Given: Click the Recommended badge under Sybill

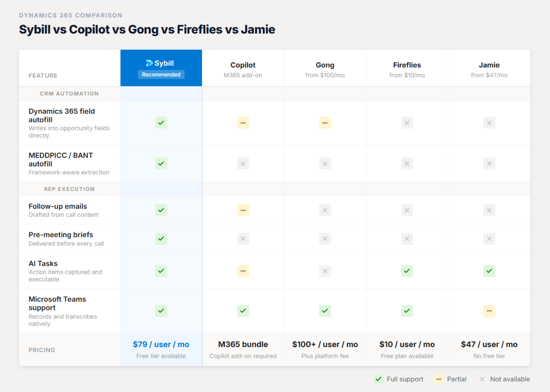Looking at the screenshot, I should 161,74.
